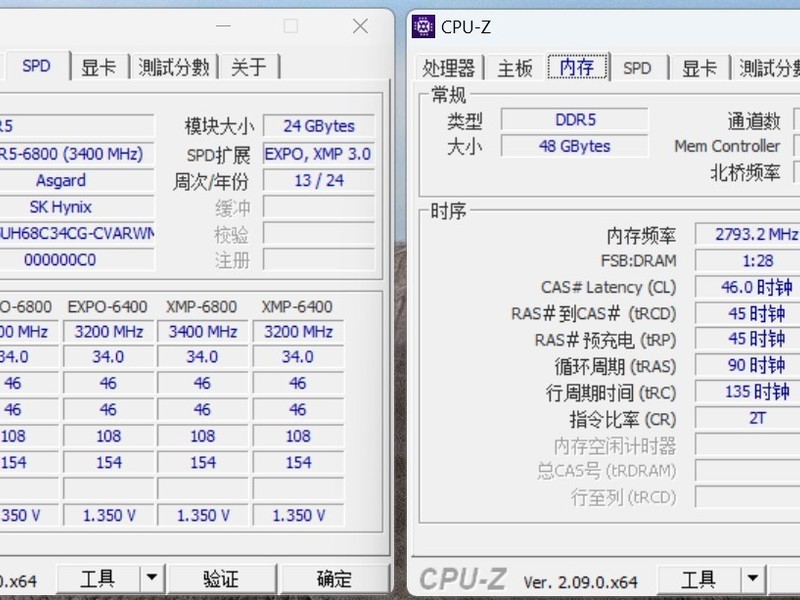Open the 关于 tab in left CPU-Z window
Image resolution: width=800 pixels, height=600 pixels.
248,67
